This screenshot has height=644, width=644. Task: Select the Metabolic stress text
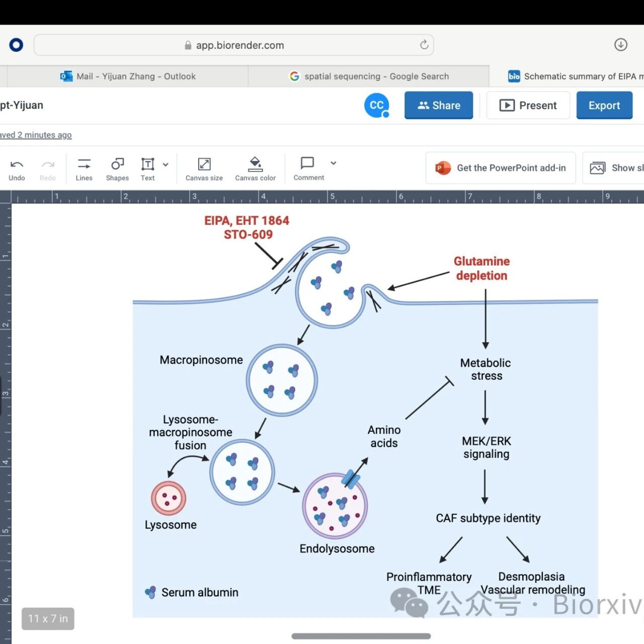(486, 369)
